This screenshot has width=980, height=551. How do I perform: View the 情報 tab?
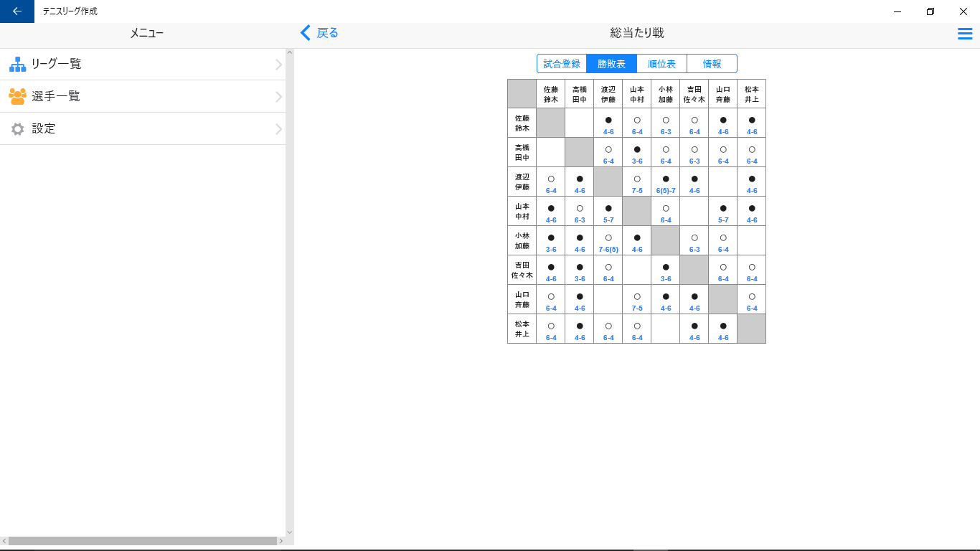(712, 63)
